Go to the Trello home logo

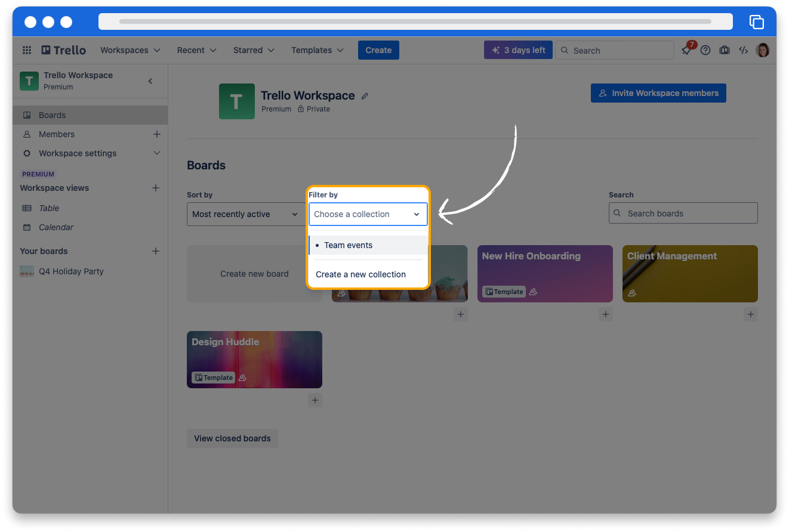pos(64,50)
